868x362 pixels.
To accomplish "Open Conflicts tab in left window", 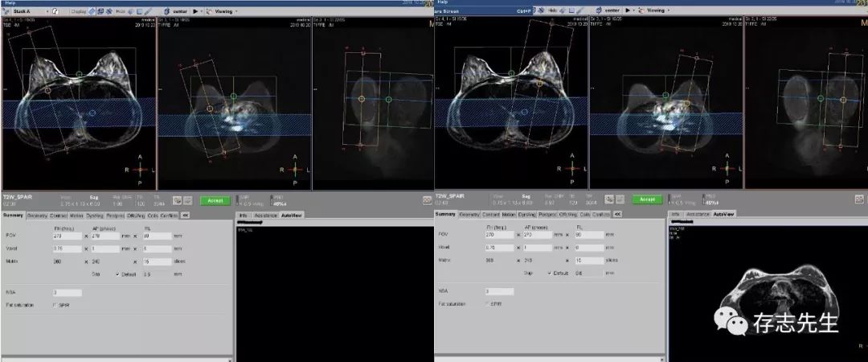I will tap(169, 215).
